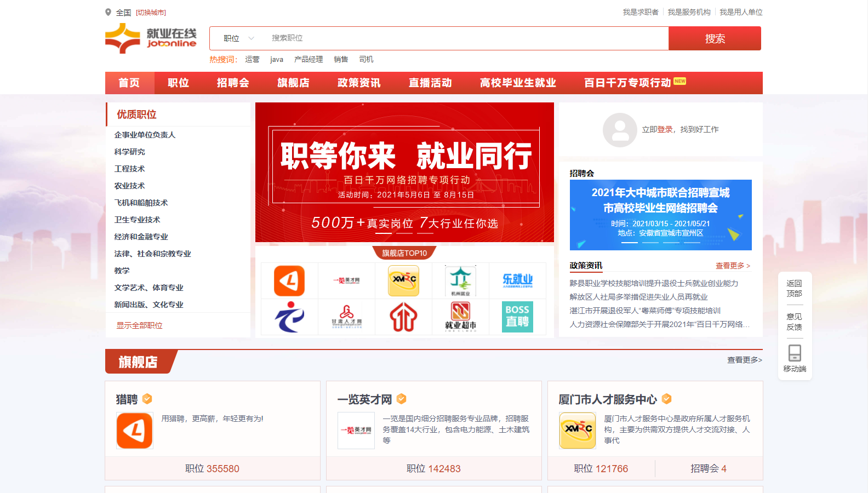Click the grey user avatar icon
The width and height of the screenshot is (868, 493).
pos(620,130)
